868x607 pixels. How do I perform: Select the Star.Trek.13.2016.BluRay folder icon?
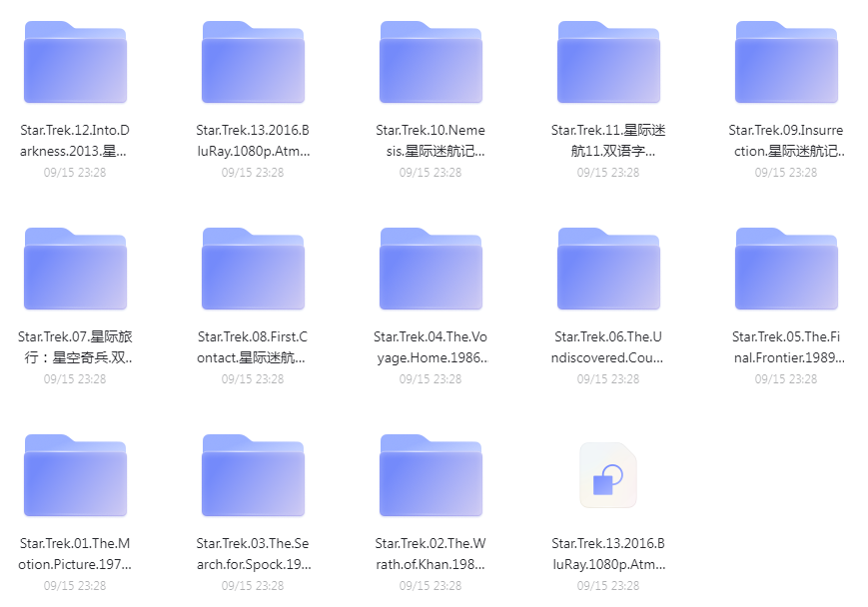point(253,62)
